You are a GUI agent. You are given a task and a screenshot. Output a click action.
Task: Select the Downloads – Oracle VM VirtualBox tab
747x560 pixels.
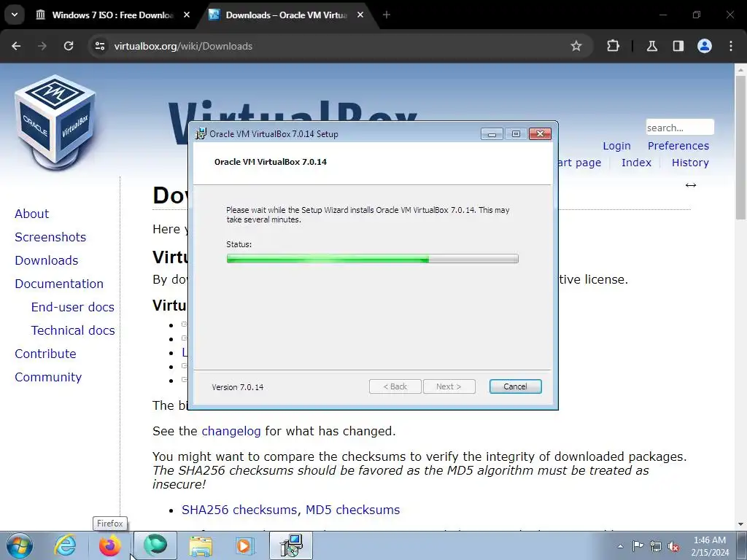(287, 15)
